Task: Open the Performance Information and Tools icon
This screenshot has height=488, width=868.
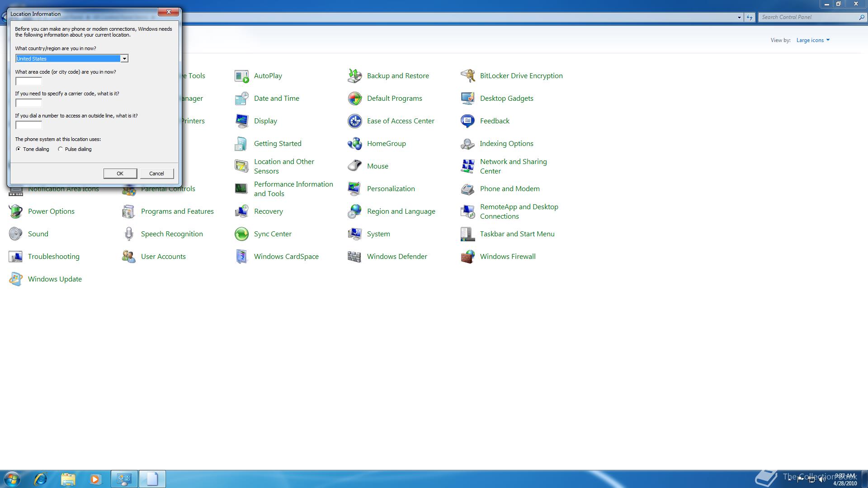Action: click(x=242, y=189)
